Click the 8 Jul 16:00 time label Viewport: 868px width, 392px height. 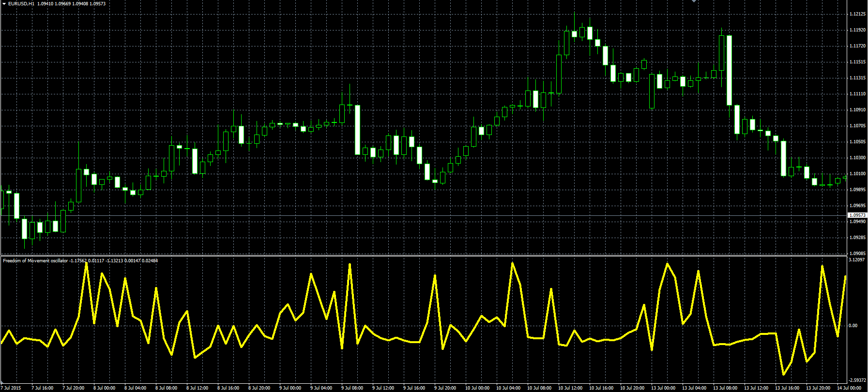click(228, 388)
